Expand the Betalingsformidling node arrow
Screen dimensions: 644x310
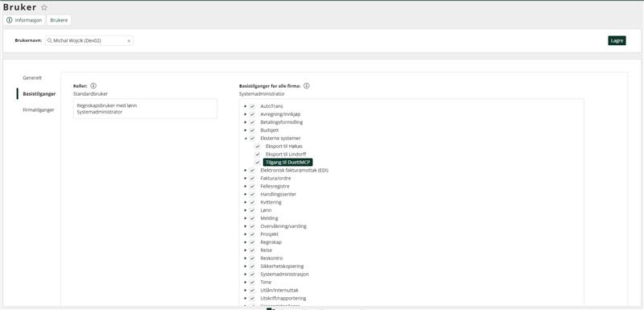pos(246,122)
